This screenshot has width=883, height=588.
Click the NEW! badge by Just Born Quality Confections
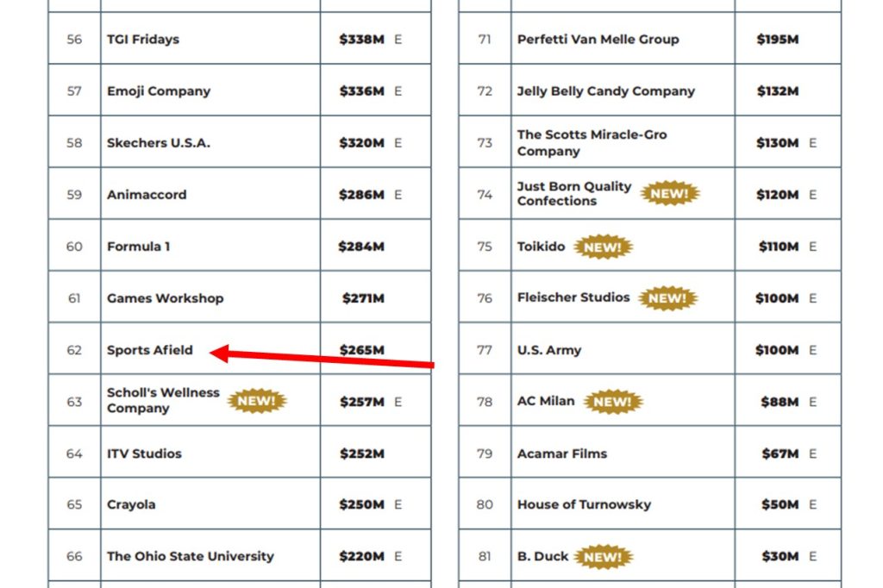click(x=669, y=193)
